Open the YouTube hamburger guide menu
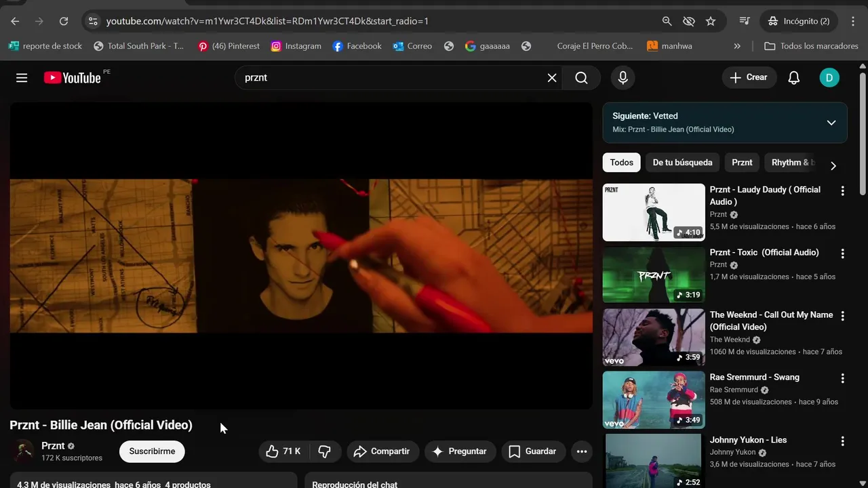 click(x=22, y=78)
